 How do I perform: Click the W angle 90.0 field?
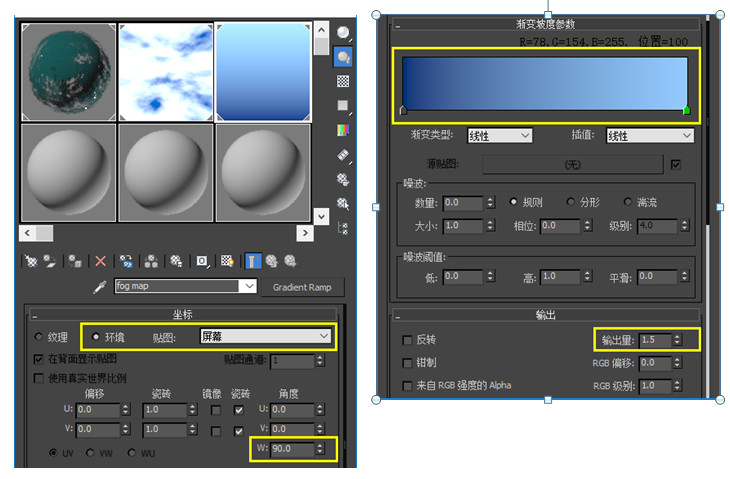292,449
